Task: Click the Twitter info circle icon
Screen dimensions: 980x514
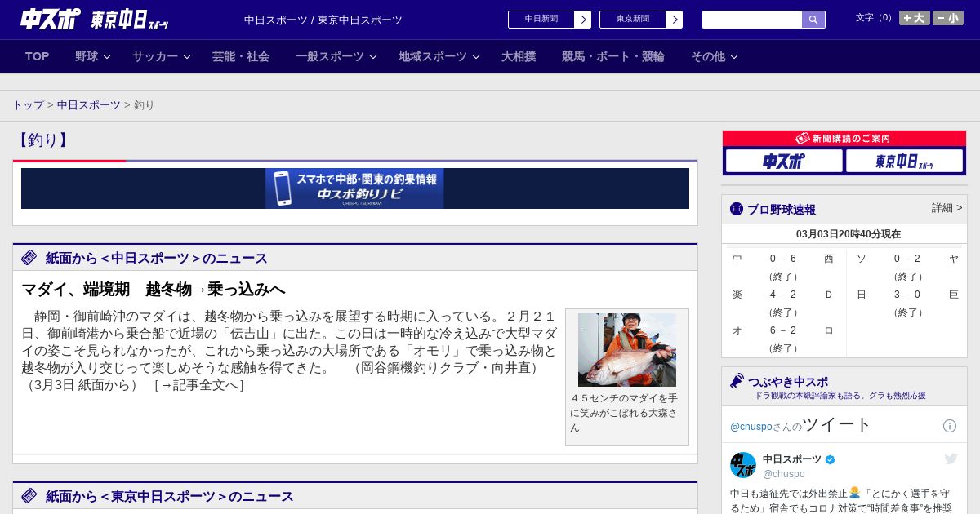Action: [x=950, y=426]
